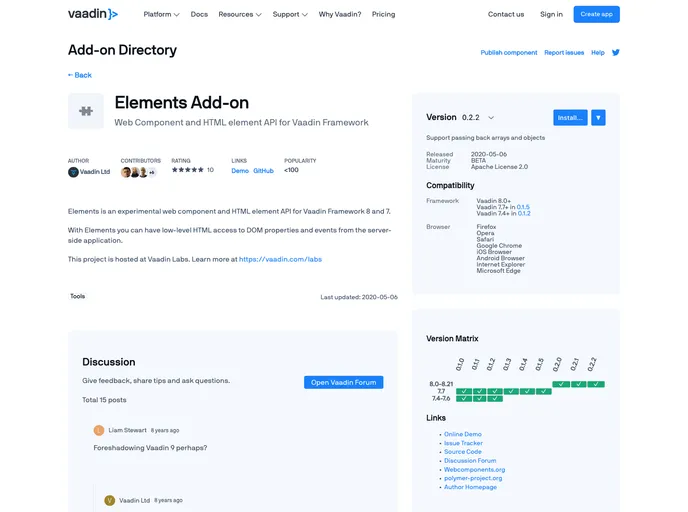
Task: Open Discussion Forum link
Action: coord(470,461)
